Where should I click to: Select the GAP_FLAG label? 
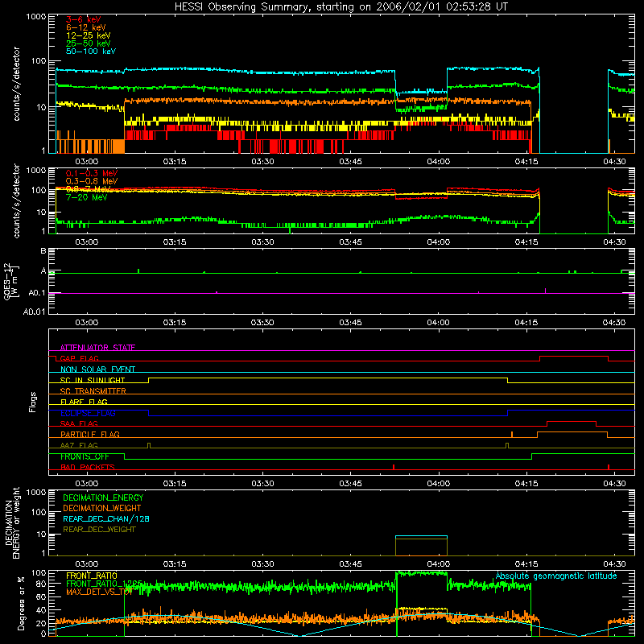(x=79, y=358)
